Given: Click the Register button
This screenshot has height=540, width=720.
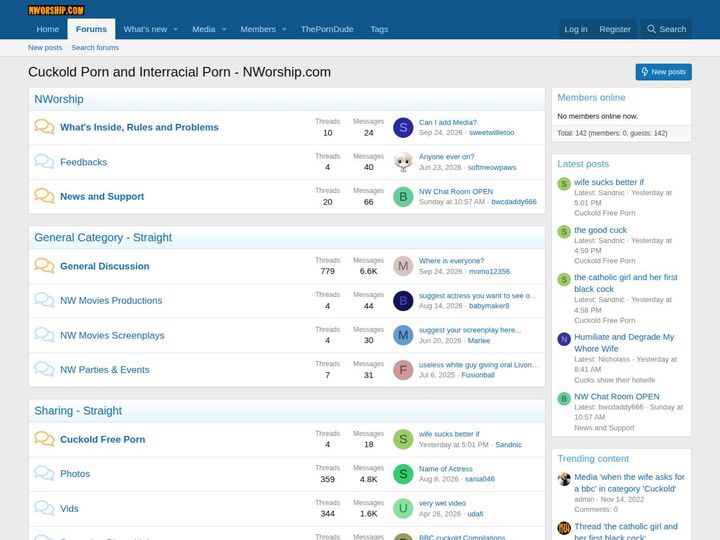Looking at the screenshot, I should 615,29.
